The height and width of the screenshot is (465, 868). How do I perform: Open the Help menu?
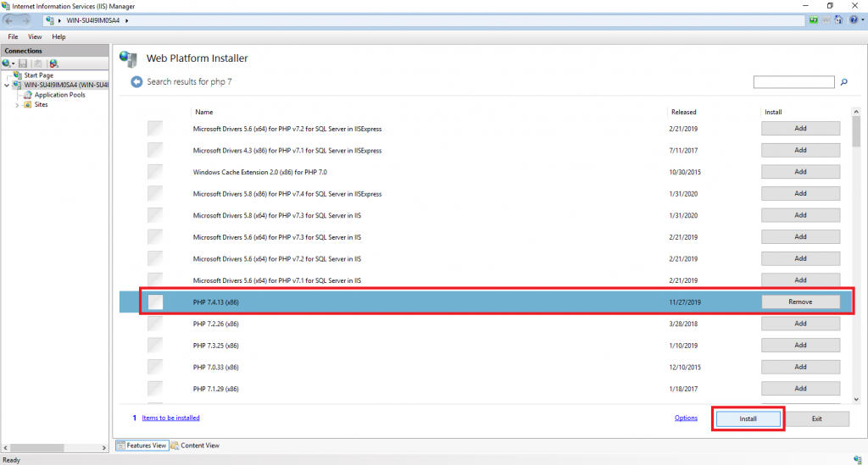58,36
